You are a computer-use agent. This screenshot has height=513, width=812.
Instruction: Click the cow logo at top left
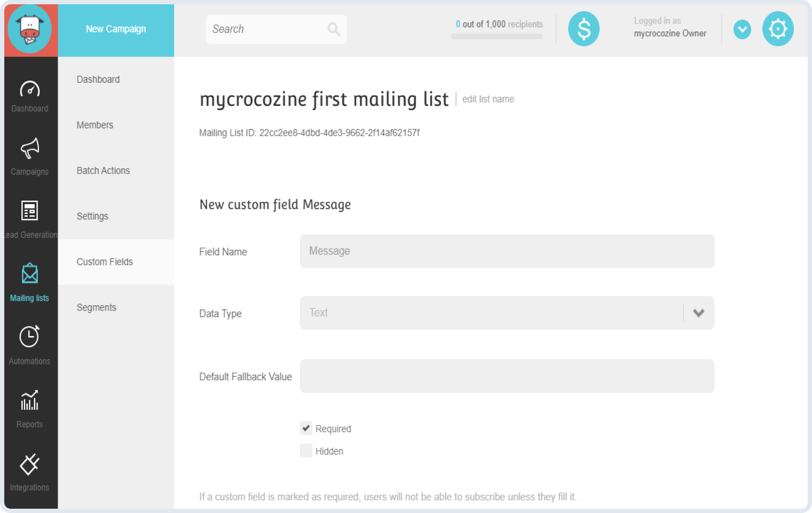coord(30,29)
